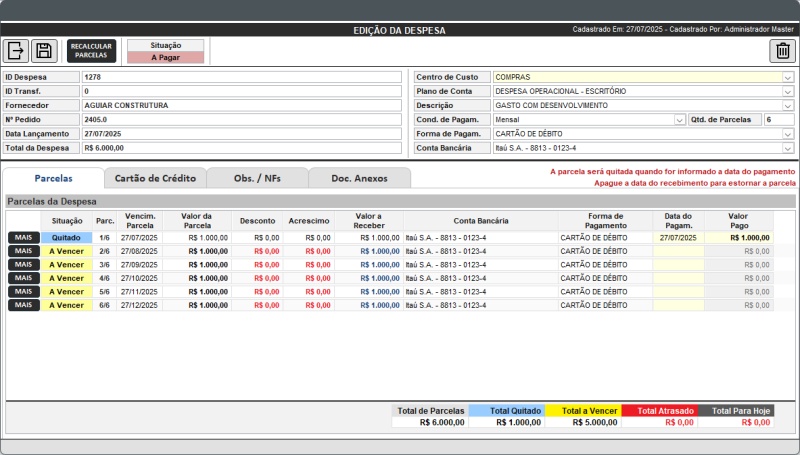Screen dimensions: 800x455
Task: Open the Conta Bancária dropdown
Action: (x=788, y=148)
